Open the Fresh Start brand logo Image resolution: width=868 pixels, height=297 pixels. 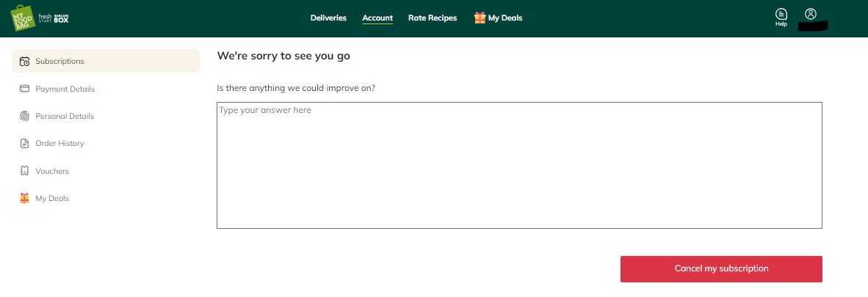[45, 18]
